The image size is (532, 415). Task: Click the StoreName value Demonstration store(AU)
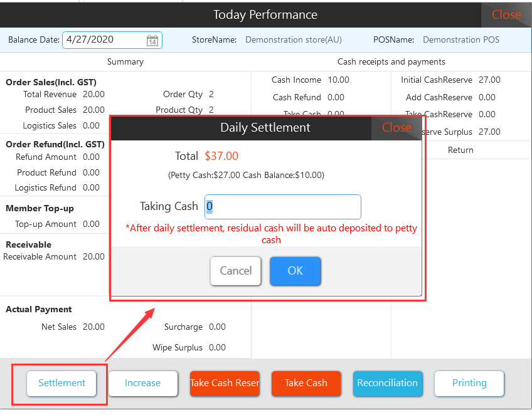click(294, 39)
